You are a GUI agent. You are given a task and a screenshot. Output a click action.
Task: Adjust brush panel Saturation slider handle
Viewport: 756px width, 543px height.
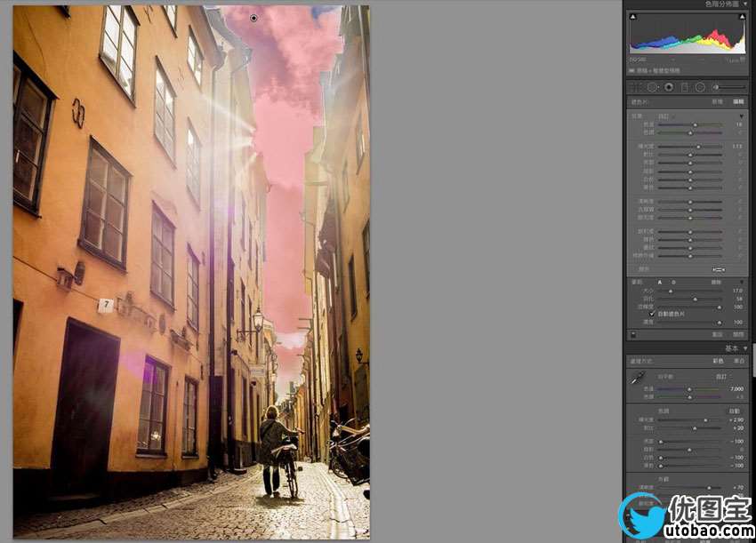coord(690,218)
